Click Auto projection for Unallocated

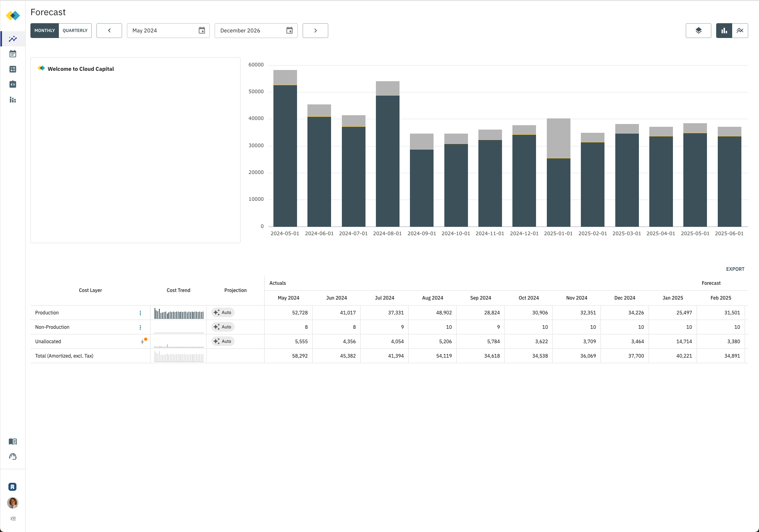click(x=223, y=341)
